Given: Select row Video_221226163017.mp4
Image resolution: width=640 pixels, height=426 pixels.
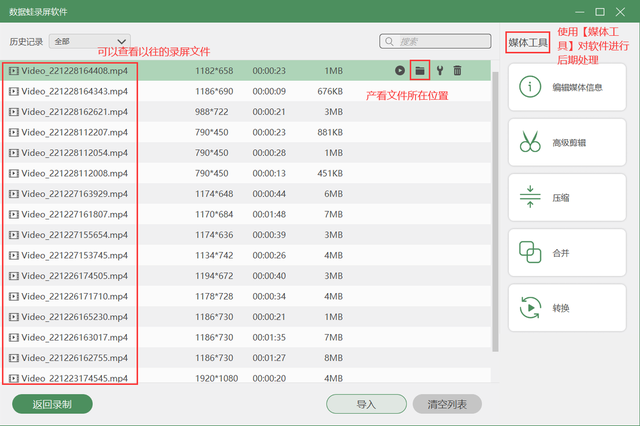Looking at the screenshot, I should coord(246,337).
